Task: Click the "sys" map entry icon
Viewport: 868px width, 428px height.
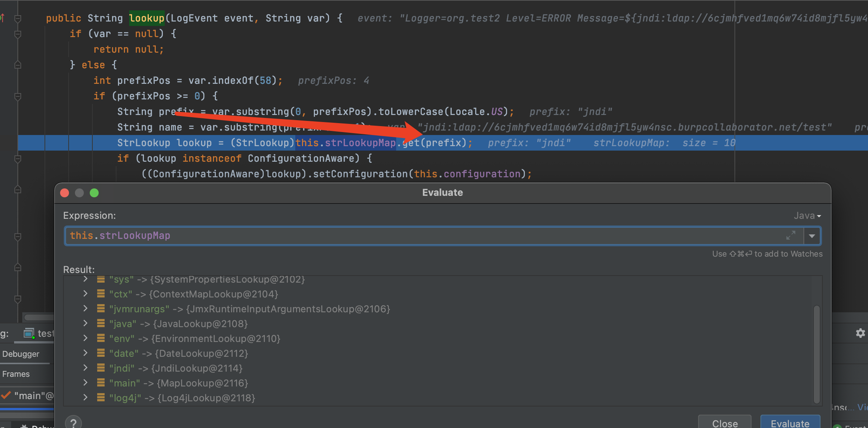Action: pos(101,279)
